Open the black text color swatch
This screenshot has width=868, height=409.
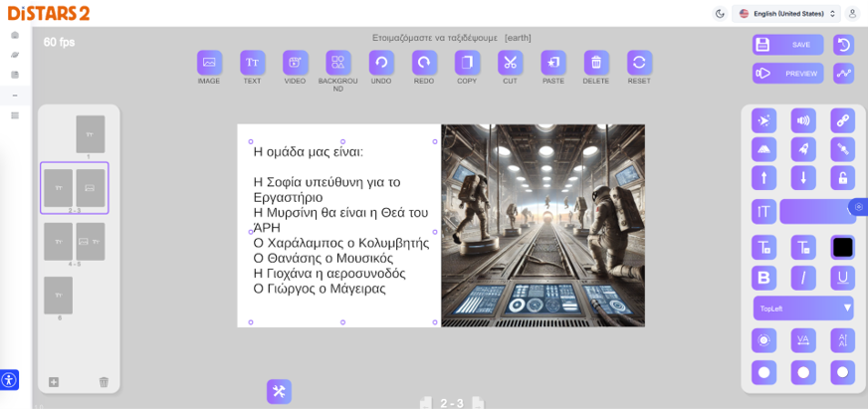tap(842, 247)
